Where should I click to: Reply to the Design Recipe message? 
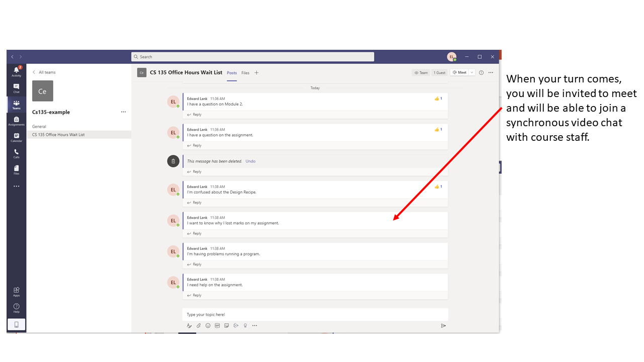click(x=197, y=203)
